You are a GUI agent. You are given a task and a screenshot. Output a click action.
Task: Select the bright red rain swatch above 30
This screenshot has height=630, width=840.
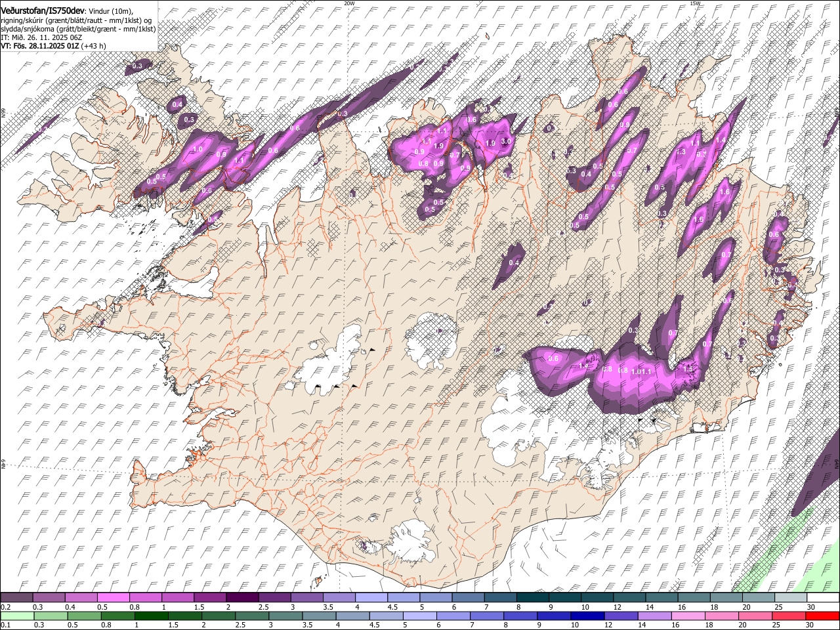pos(823,616)
